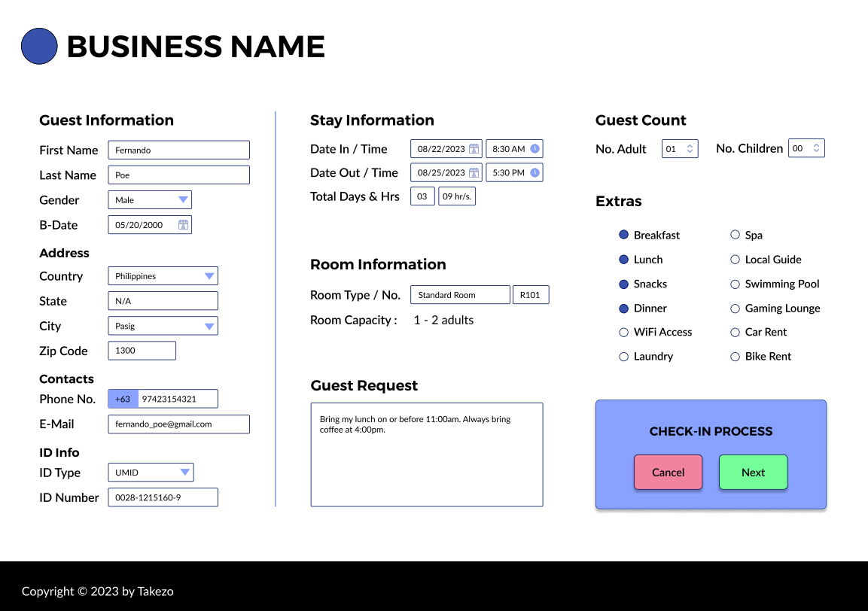Select the Laundry extra

click(624, 357)
